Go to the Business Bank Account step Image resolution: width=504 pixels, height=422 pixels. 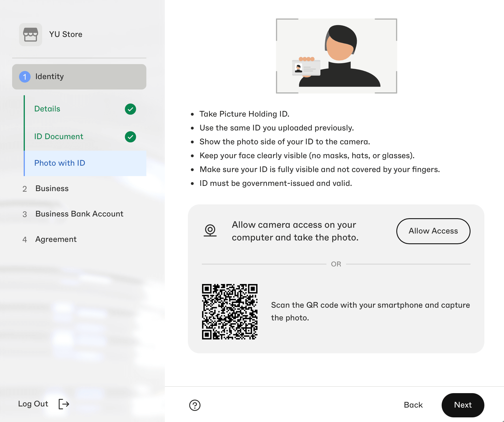click(79, 214)
